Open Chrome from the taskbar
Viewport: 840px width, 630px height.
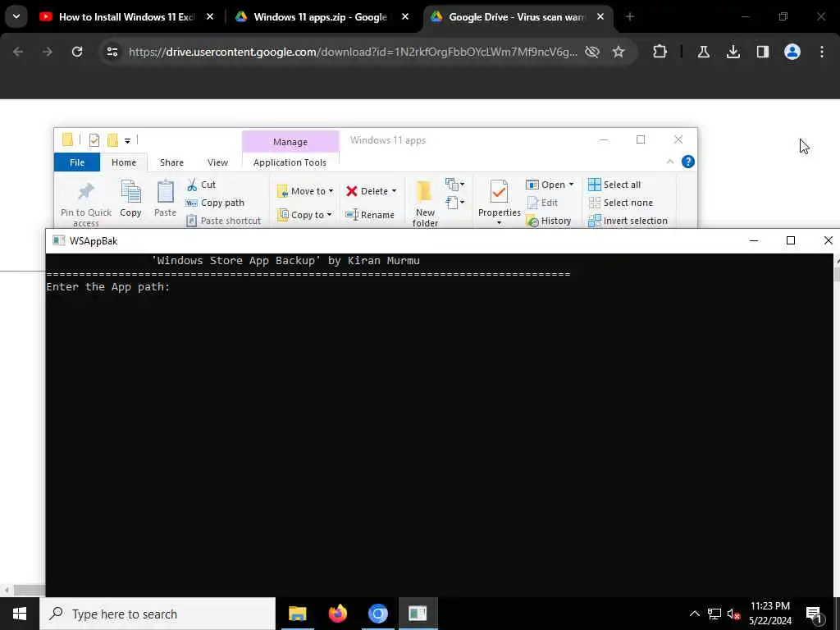(x=377, y=614)
